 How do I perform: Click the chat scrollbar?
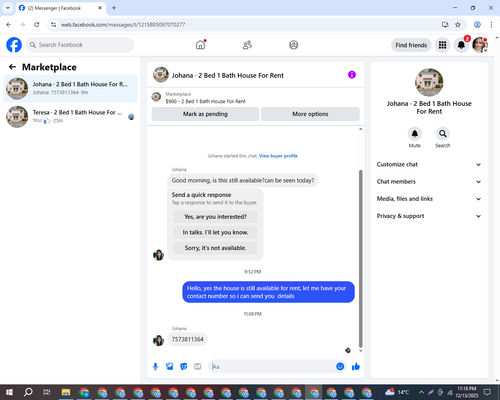(360, 259)
